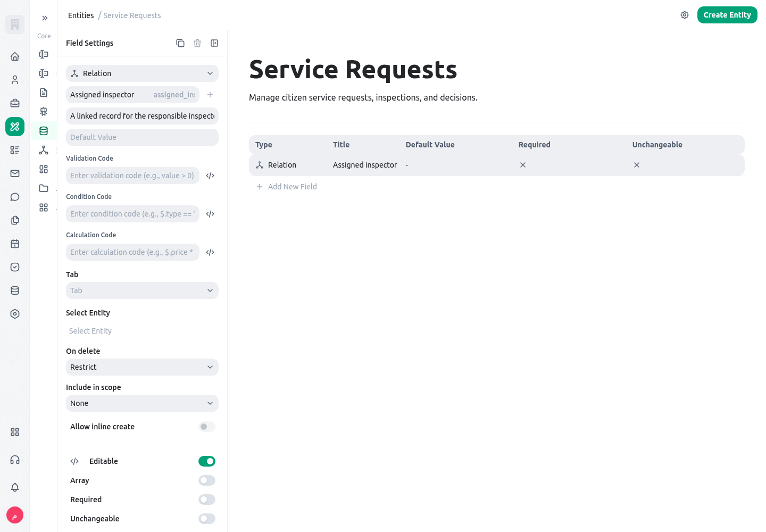
Task: Open the gear settings icon near Create Entity
Action: pyautogui.click(x=685, y=15)
